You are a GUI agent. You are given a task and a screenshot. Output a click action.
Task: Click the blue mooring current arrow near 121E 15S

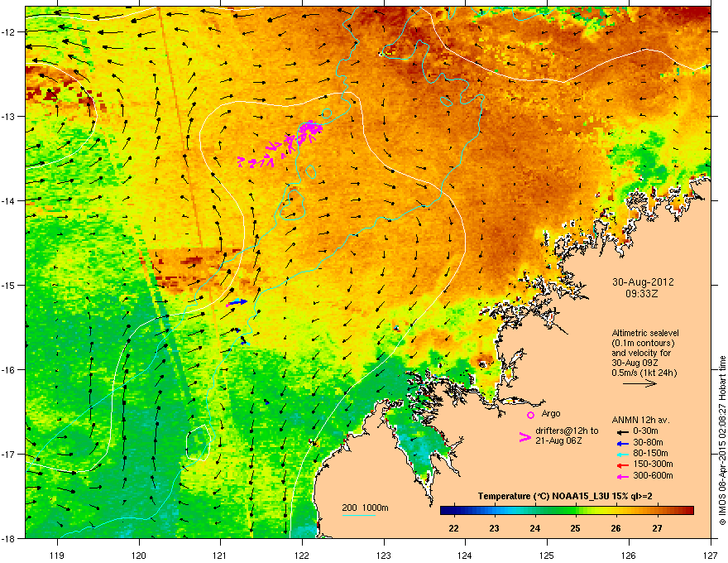[x=240, y=301]
